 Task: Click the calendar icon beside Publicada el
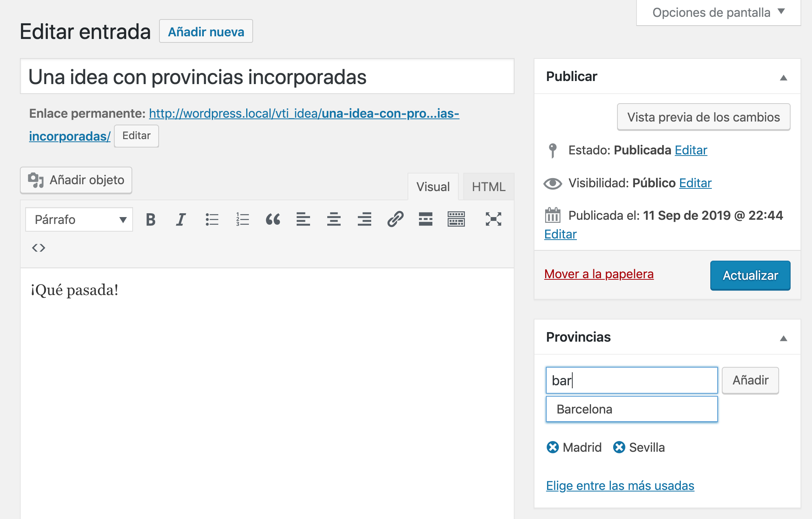pyautogui.click(x=552, y=216)
